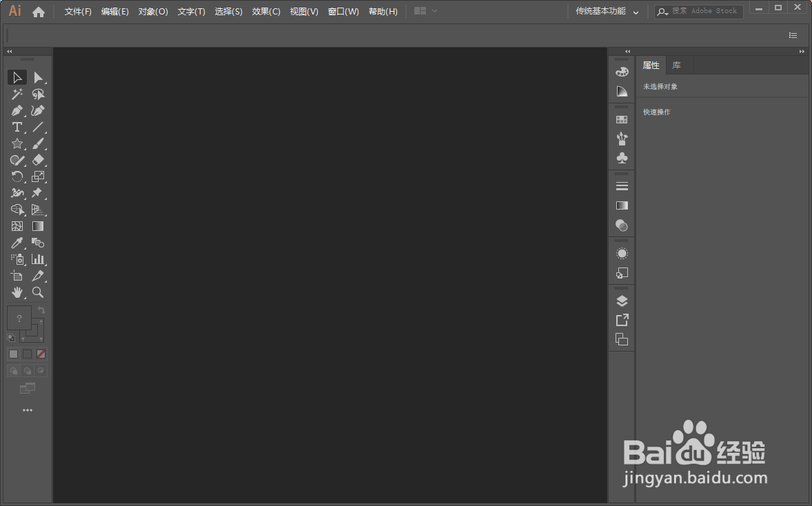Open the Brushes panel icon
Screen dimensions: 812x506
622,139
